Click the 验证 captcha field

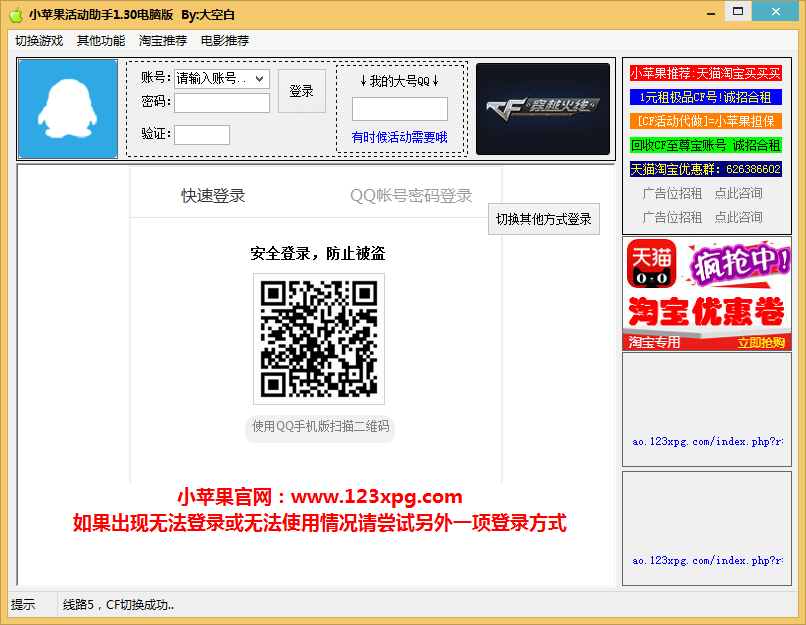202,135
